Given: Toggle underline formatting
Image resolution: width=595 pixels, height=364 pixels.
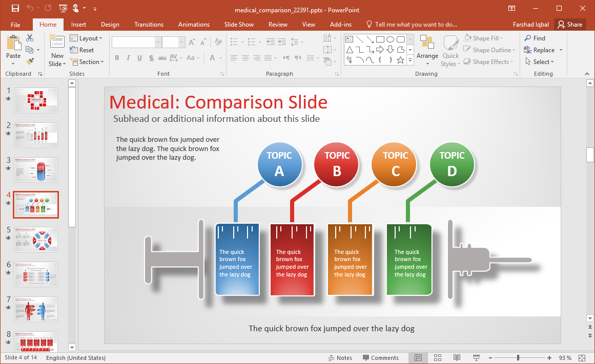Looking at the screenshot, I should (x=139, y=58).
